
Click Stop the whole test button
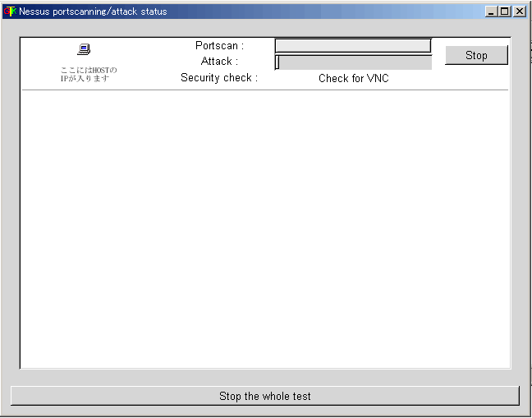[x=265, y=396]
